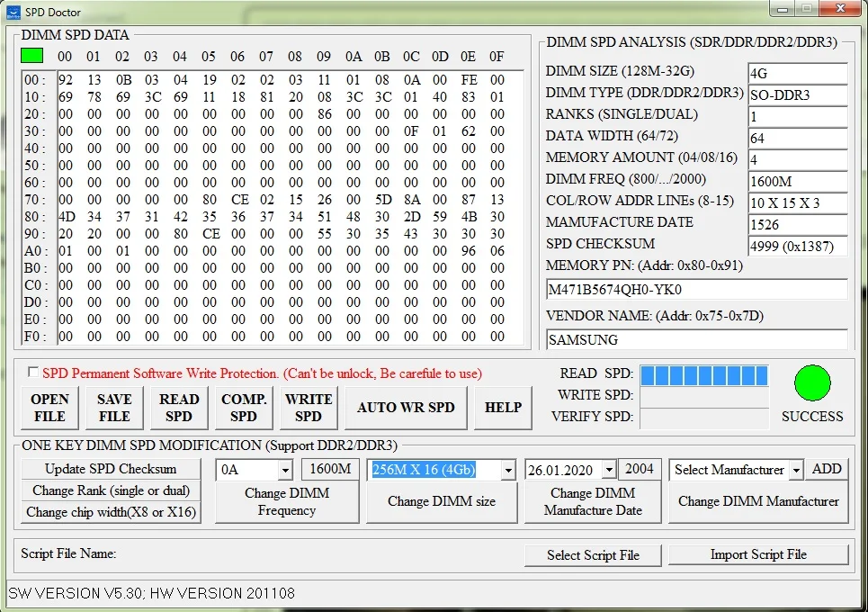Click Change DIMM Frequency button
The image size is (868, 612).
point(287,502)
